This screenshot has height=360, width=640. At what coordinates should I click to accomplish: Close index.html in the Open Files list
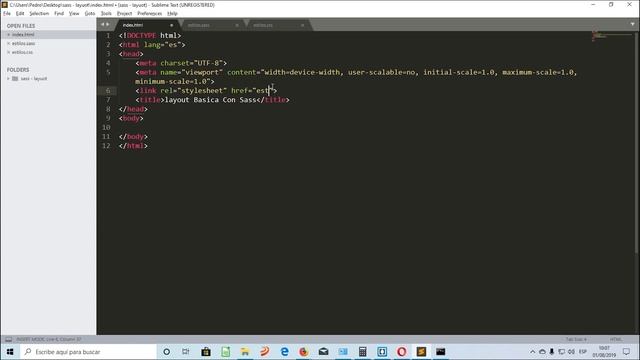(x=9, y=35)
